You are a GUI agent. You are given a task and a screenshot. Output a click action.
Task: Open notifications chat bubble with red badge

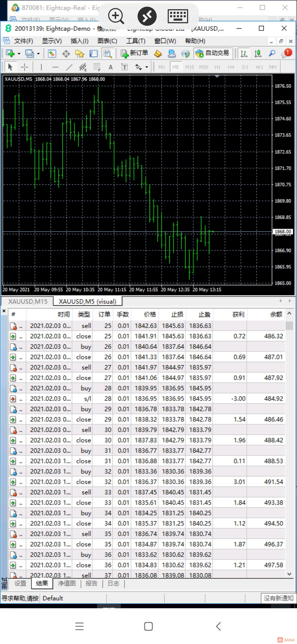286,53
